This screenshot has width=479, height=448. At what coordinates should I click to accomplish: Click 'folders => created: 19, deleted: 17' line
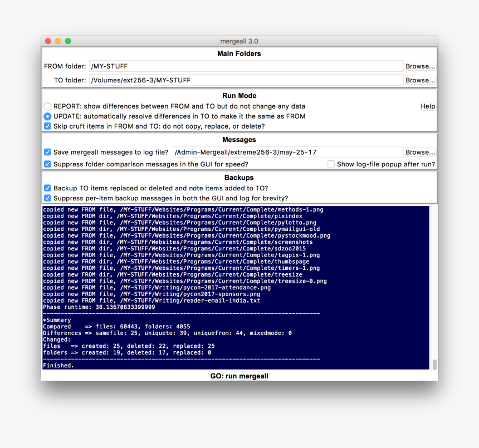[x=127, y=352]
